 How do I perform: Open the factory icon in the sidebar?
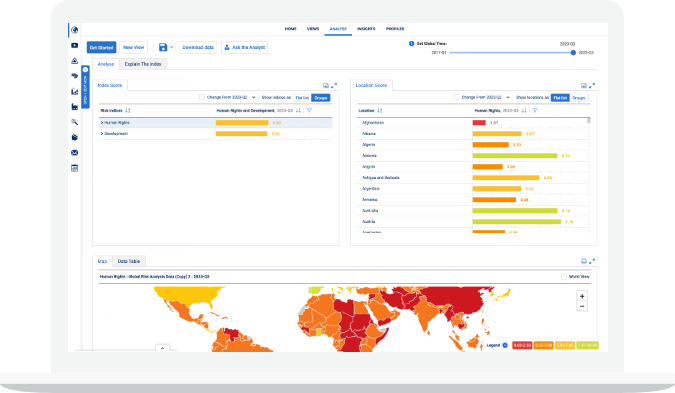tap(74, 107)
